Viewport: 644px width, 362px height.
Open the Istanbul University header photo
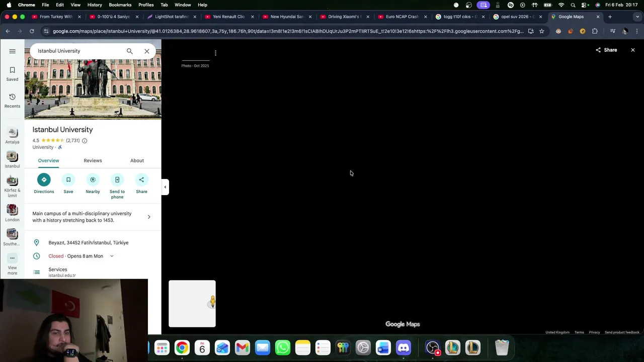click(x=93, y=89)
